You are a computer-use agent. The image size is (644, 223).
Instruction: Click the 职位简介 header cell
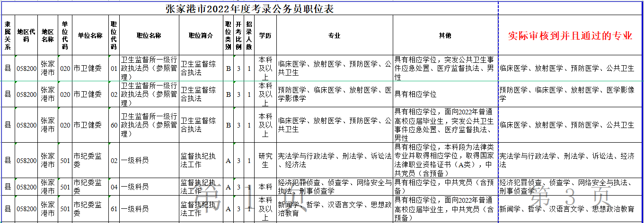pyautogui.click(x=201, y=36)
